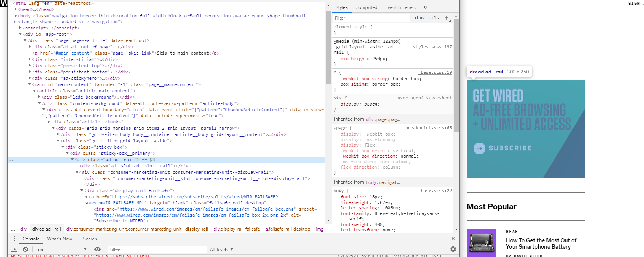Open the drawer three-dot menu

click(x=14, y=239)
